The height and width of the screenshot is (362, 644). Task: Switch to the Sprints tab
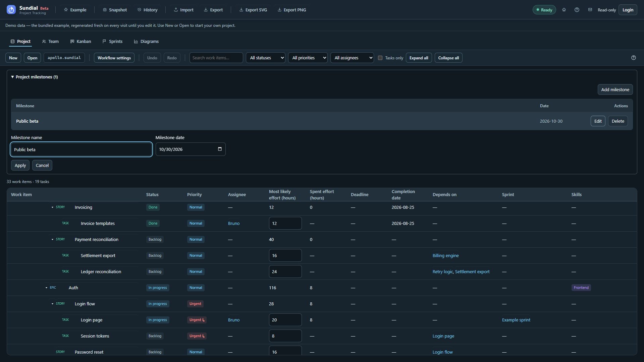112,41
